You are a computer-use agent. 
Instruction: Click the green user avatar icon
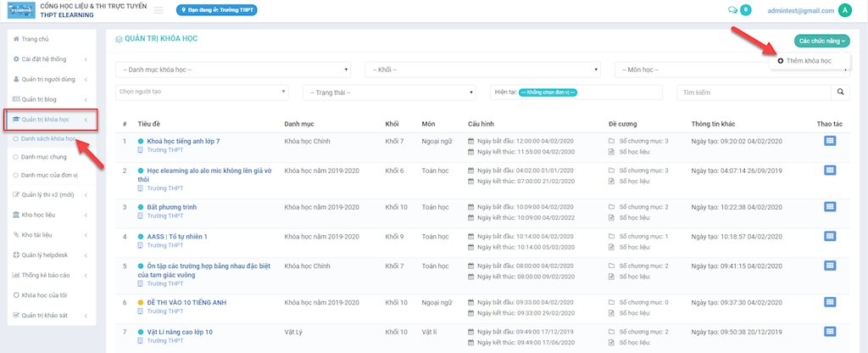844,10
